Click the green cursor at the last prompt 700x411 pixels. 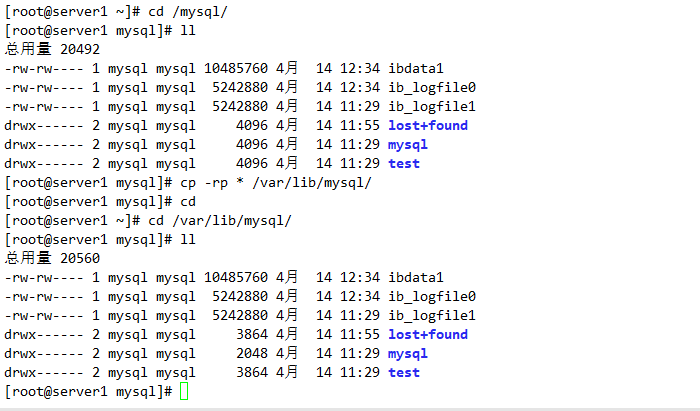(x=183, y=391)
